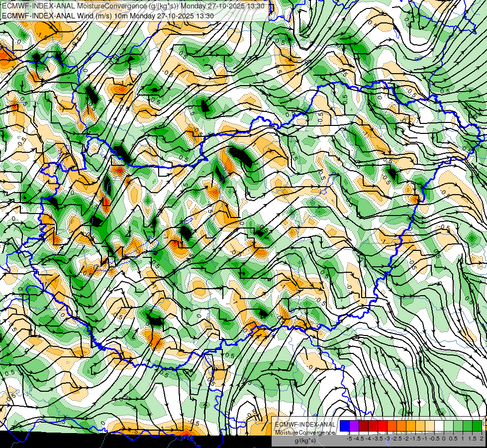Click the -4.5 legend tick label
Screen dimensions: 487x448
pyautogui.click(x=359, y=439)
